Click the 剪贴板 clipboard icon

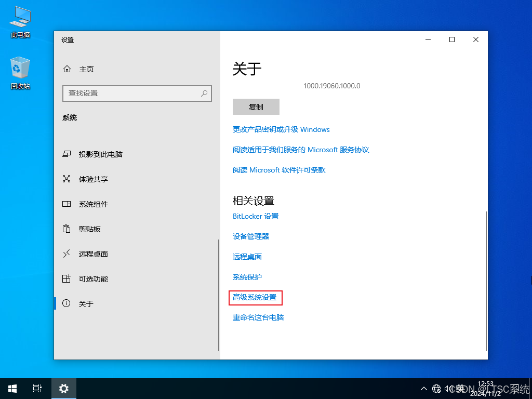click(x=66, y=229)
